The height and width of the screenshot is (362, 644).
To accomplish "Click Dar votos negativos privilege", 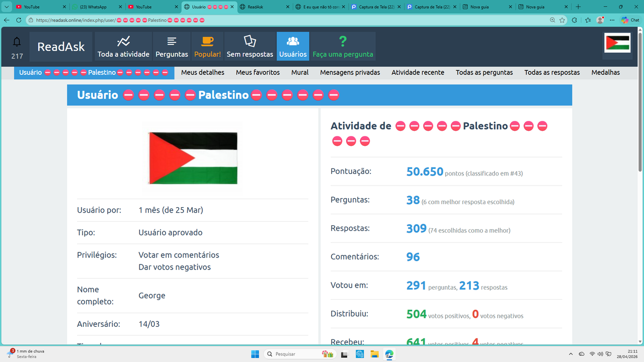I will (175, 267).
